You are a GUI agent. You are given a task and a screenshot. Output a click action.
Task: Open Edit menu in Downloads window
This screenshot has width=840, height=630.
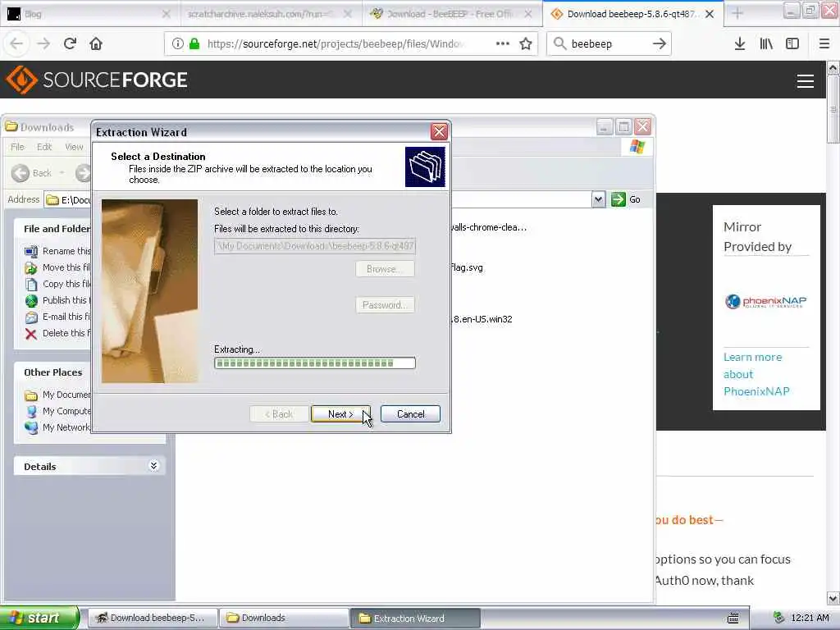coord(44,147)
